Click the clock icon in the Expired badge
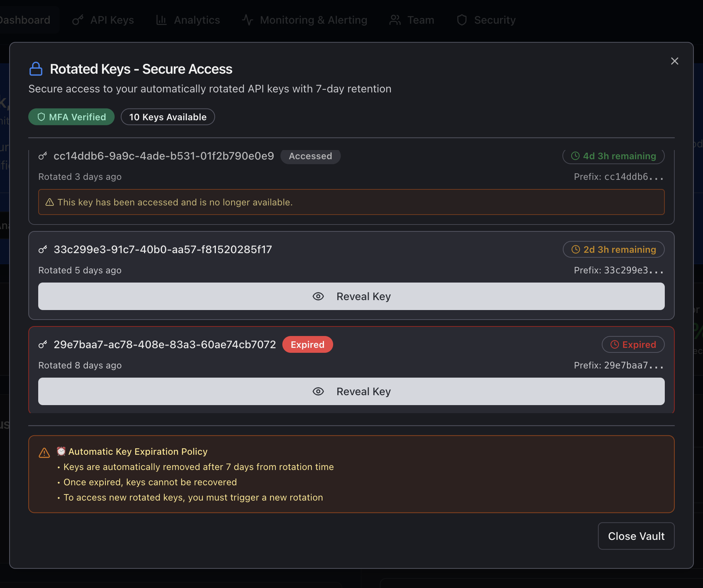This screenshot has height=588, width=703. [614, 344]
